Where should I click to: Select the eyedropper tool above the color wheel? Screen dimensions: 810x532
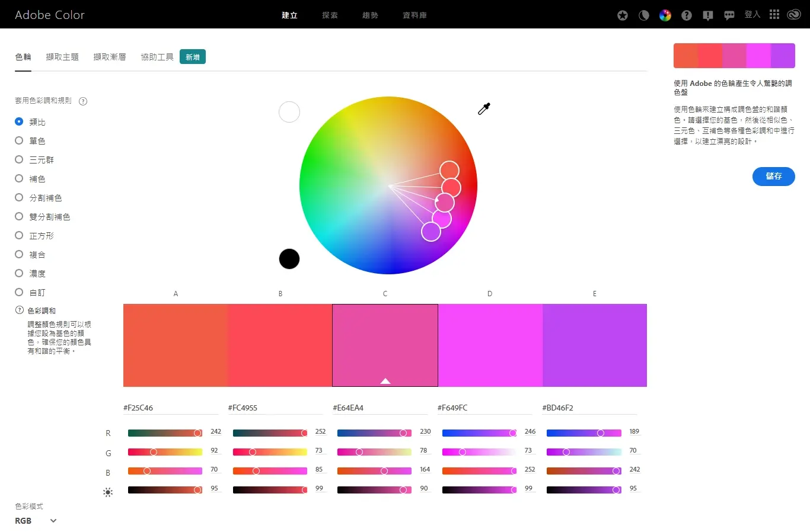[x=484, y=109]
